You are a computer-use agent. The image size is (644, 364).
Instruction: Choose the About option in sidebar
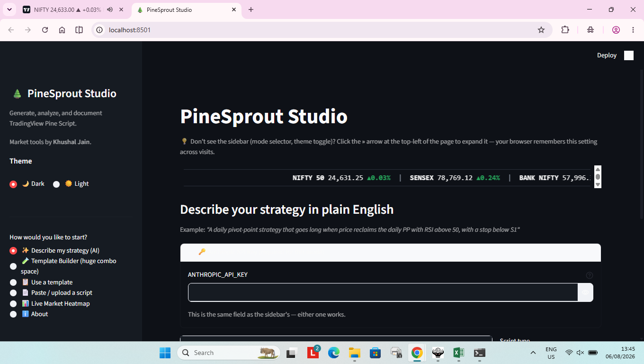(x=29, y=314)
